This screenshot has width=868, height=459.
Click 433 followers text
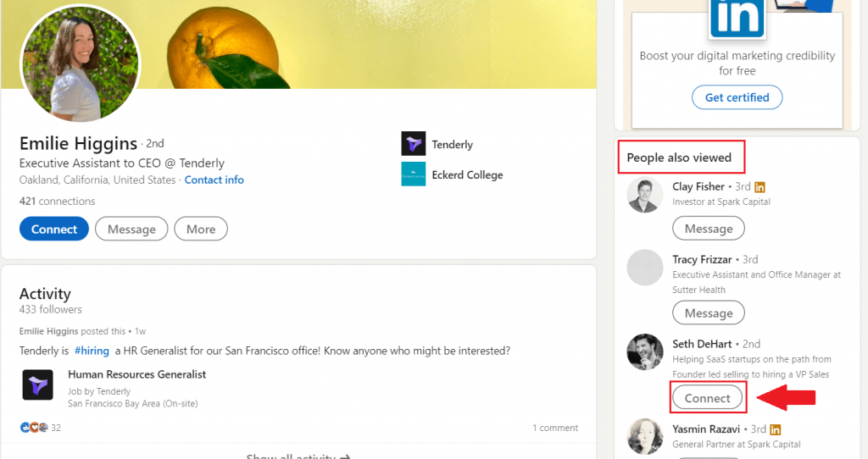50,310
